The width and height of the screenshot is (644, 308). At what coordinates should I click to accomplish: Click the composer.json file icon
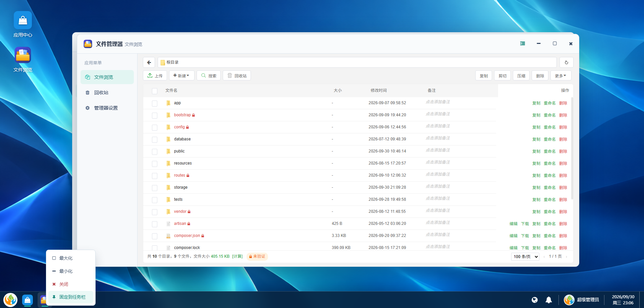(x=168, y=236)
